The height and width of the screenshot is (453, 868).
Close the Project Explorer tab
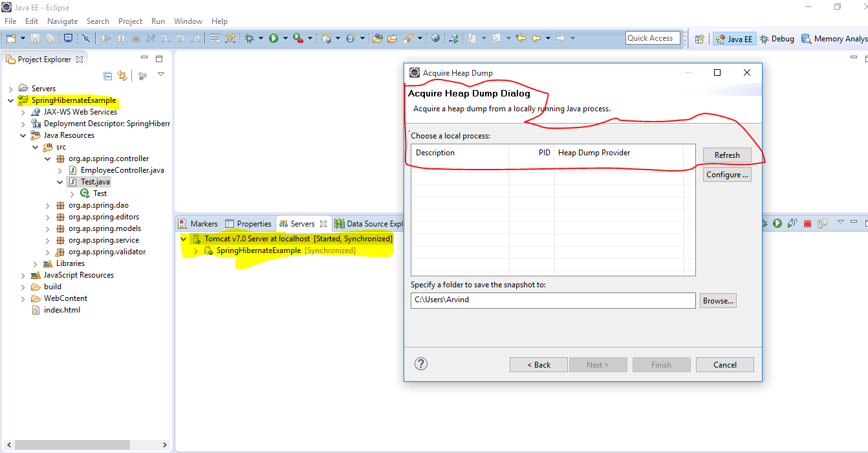click(x=80, y=60)
